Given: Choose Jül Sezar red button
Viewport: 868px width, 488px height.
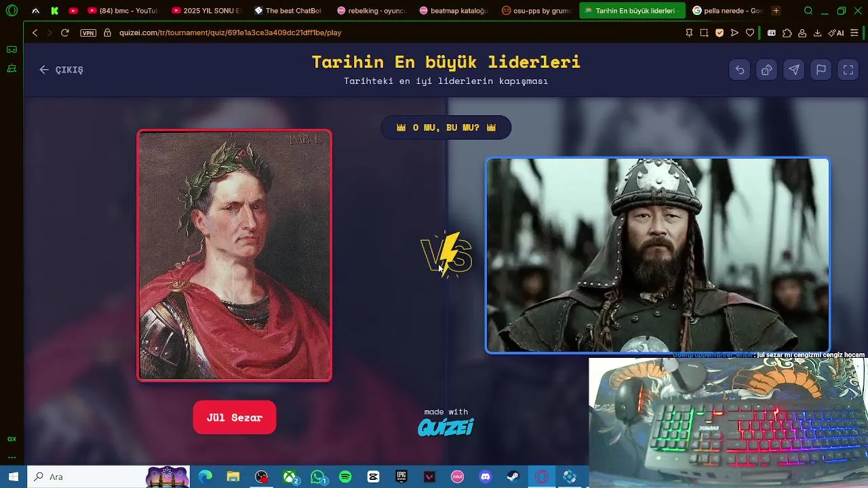Looking at the screenshot, I should [235, 418].
